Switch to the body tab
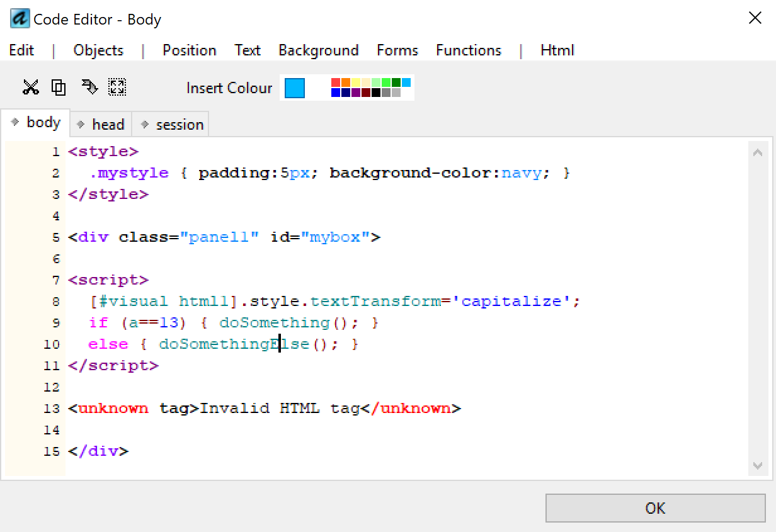The height and width of the screenshot is (532, 776). [x=36, y=123]
